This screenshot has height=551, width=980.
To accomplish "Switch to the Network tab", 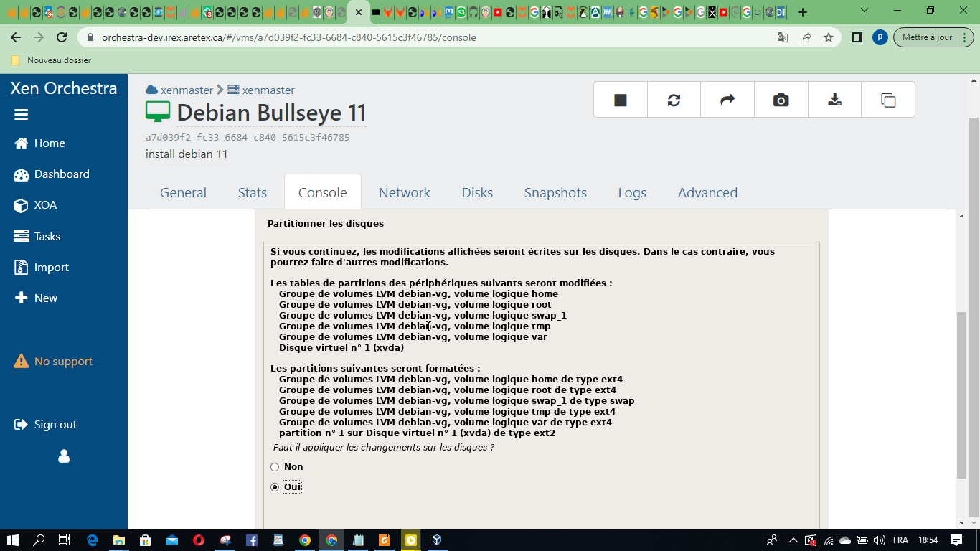I will (x=405, y=192).
